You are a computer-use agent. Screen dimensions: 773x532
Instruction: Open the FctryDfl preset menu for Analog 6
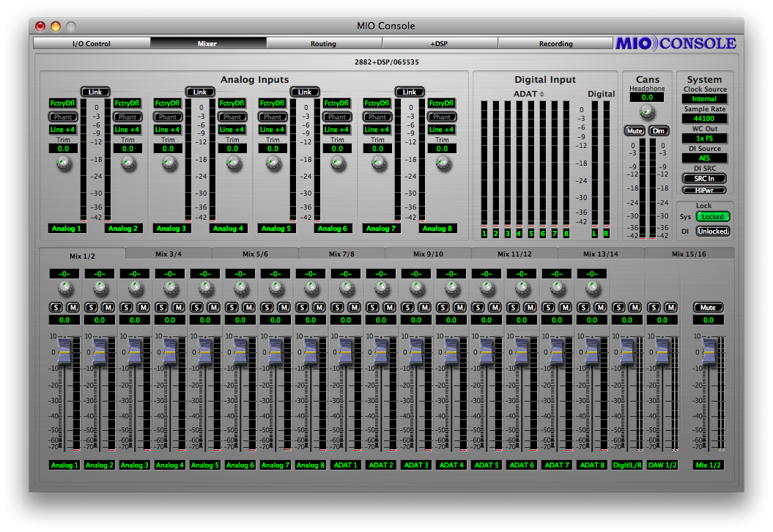(337, 103)
